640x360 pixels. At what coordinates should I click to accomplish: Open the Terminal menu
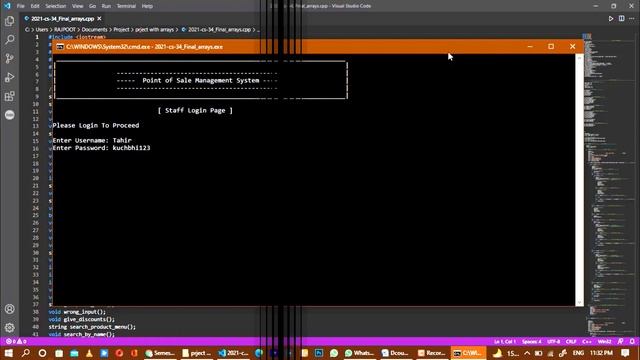point(126,6)
